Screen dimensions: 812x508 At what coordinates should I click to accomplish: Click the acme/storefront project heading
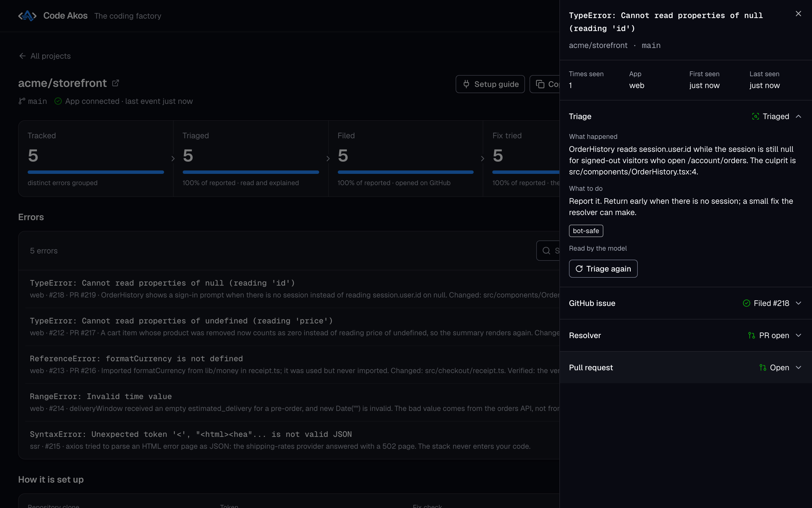pos(62,83)
